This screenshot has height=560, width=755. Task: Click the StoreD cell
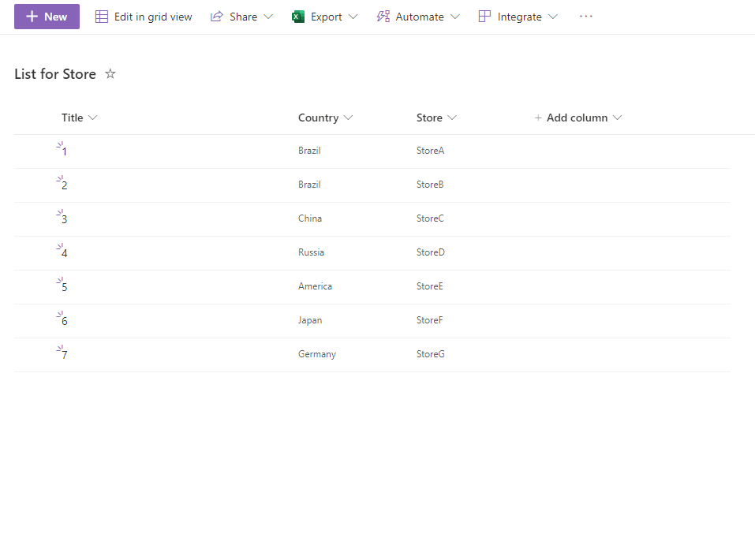pyautogui.click(x=431, y=252)
